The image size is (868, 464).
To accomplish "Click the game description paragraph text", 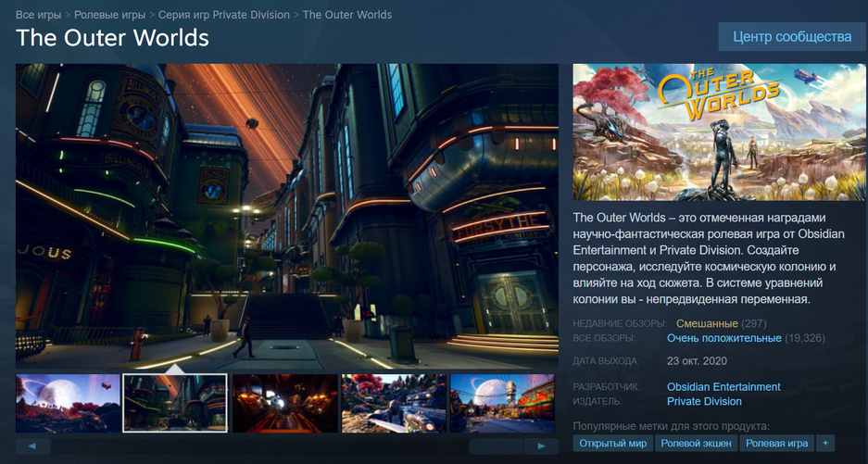I will (709, 258).
